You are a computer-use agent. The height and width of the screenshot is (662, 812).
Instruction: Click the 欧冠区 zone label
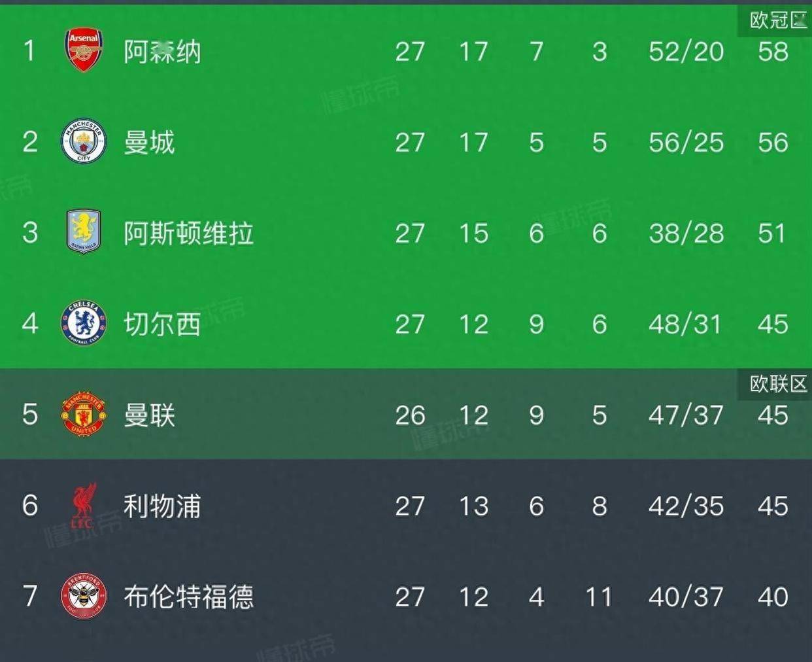coord(777,21)
